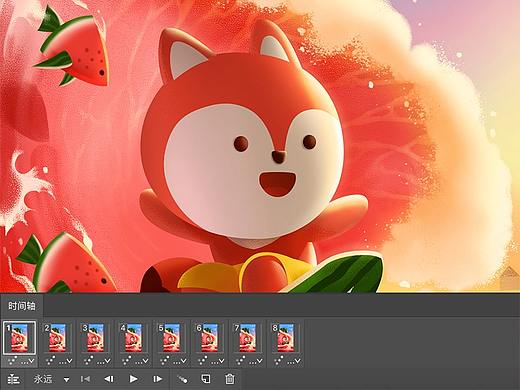The height and width of the screenshot is (390, 520).
Task: Open frame 3 delay time dropdown
Action: point(104,361)
